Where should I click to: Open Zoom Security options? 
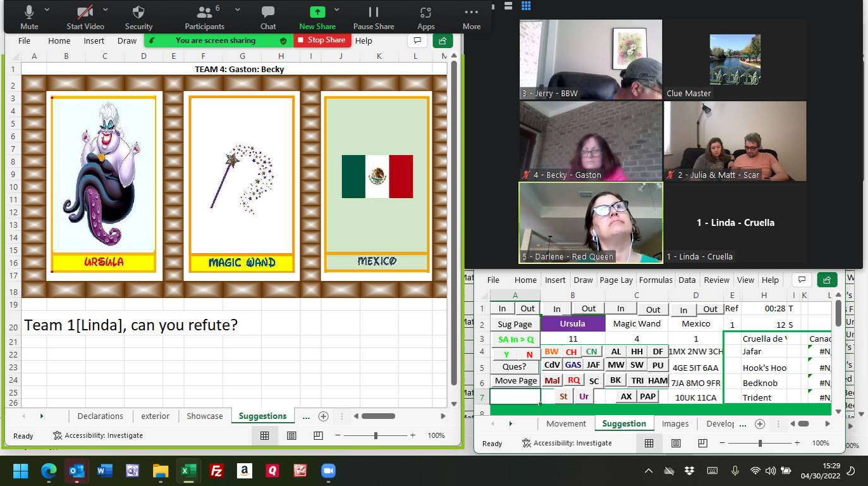(x=138, y=17)
